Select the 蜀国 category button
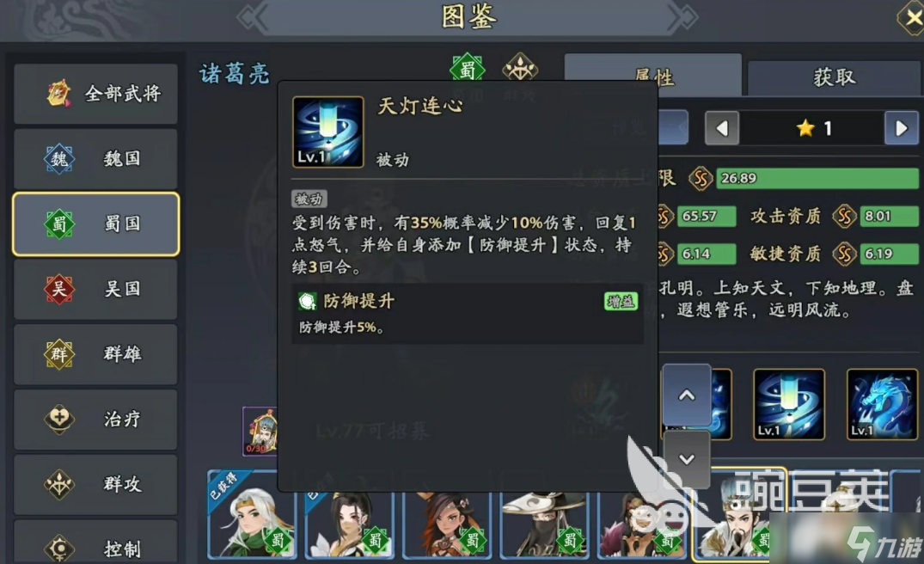This screenshot has height=564, width=924. 95,224
